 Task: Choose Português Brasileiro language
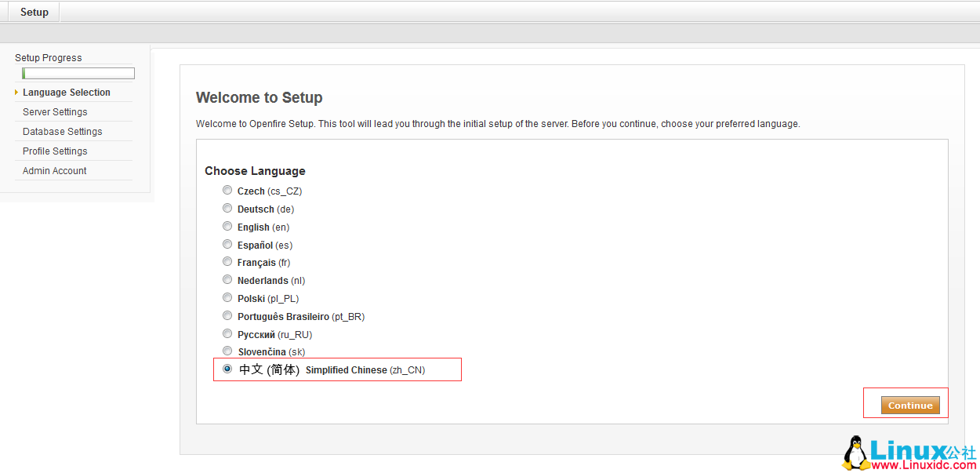click(x=227, y=315)
